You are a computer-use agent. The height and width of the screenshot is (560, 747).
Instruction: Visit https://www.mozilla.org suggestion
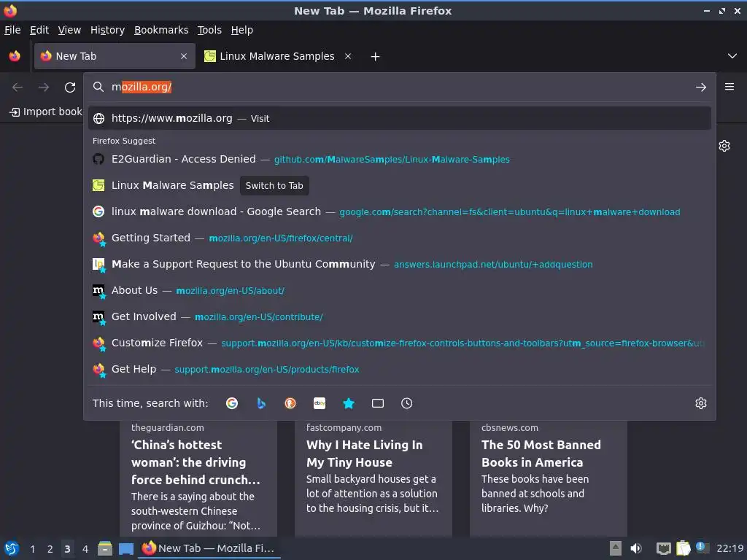(x=399, y=119)
